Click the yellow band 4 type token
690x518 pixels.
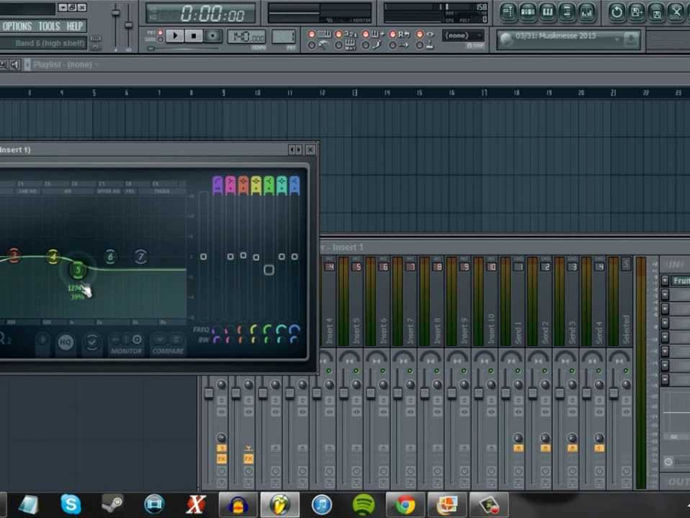click(256, 185)
